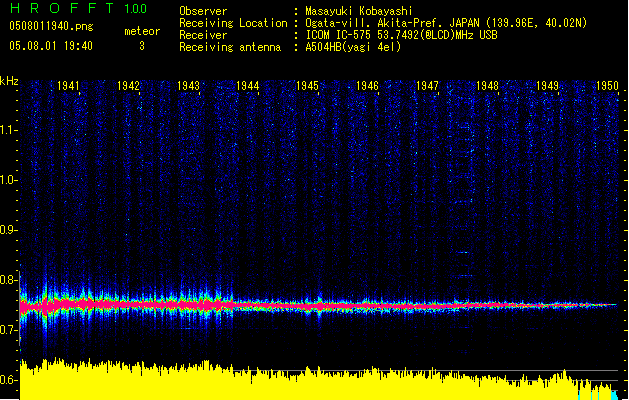This screenshot has width=629, height=400.
Task: Click the date stamp 05.08.01 19:40
Action: click(x=51, y=46)
